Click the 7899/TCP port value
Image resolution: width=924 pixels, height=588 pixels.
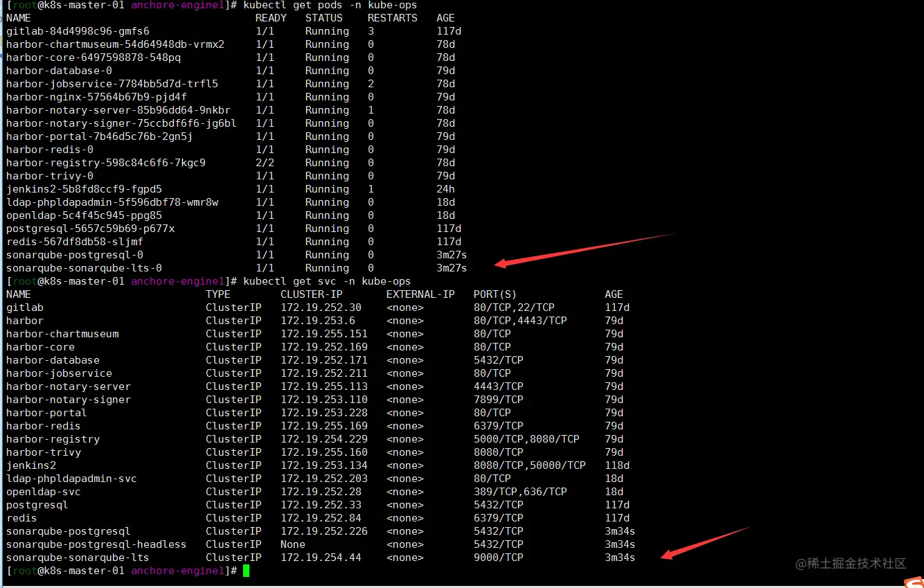point(499,400)
